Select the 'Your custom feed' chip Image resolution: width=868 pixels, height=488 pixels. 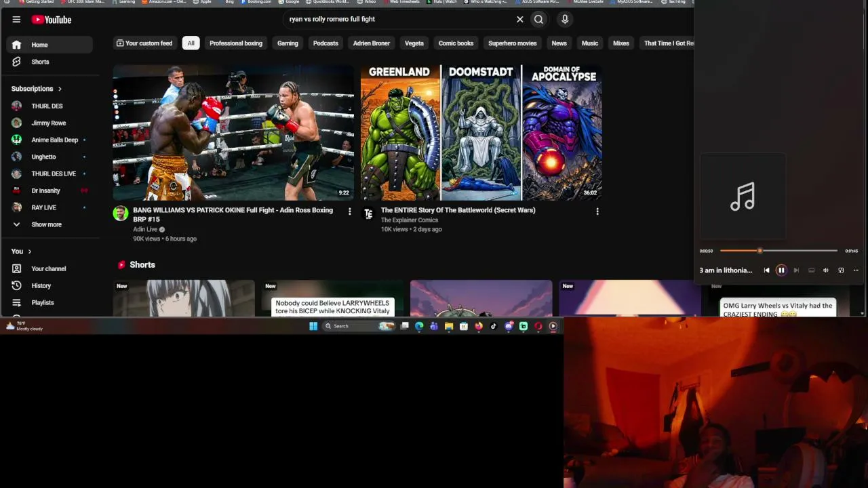(144, 43)
